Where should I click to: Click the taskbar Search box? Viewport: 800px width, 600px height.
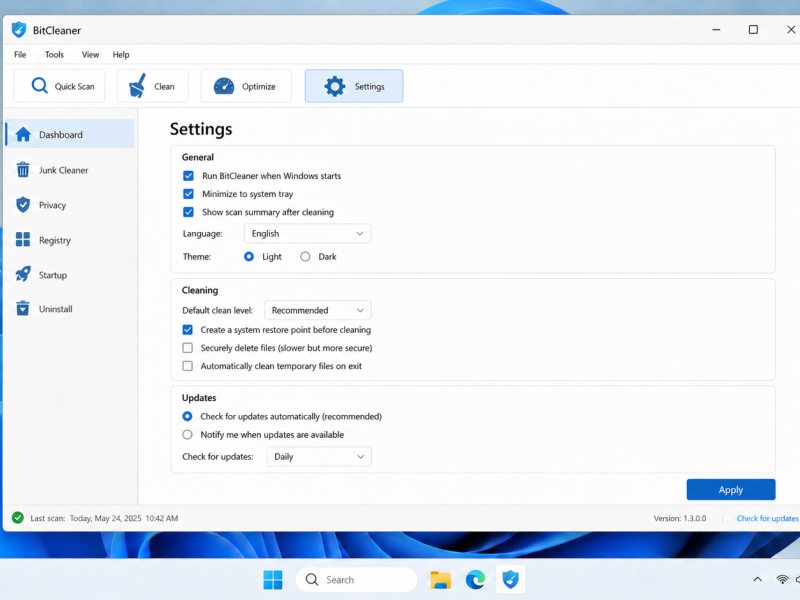click(x=356, y=580)
